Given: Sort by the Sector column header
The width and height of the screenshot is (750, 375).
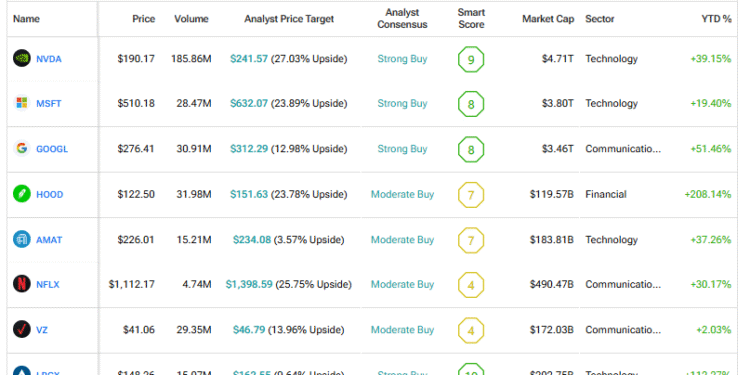Looking at the screenshot, I should [600, 19].
